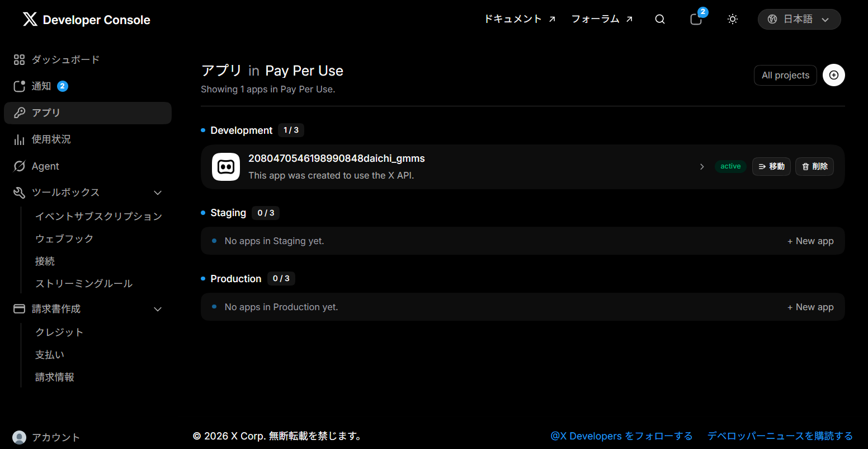Click the Production section heading
This screenshot has height=449, width=868.
point(236,279)
